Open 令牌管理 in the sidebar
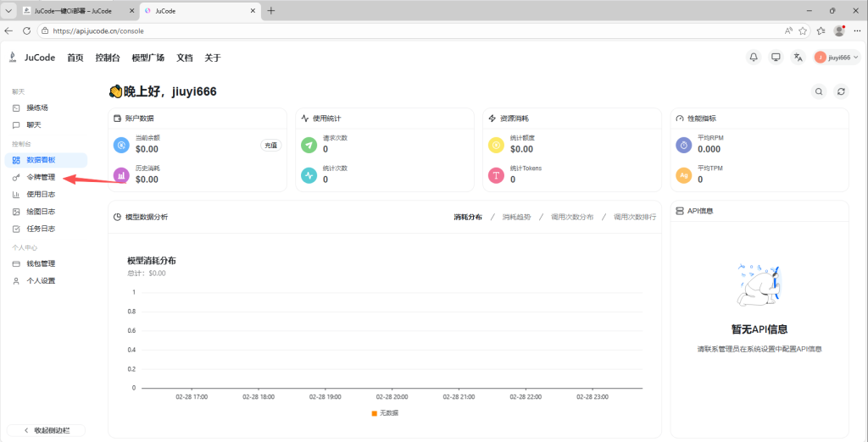The height and width of the screenshot is (442, 868). pyautogui.click(x=40, y=177)
